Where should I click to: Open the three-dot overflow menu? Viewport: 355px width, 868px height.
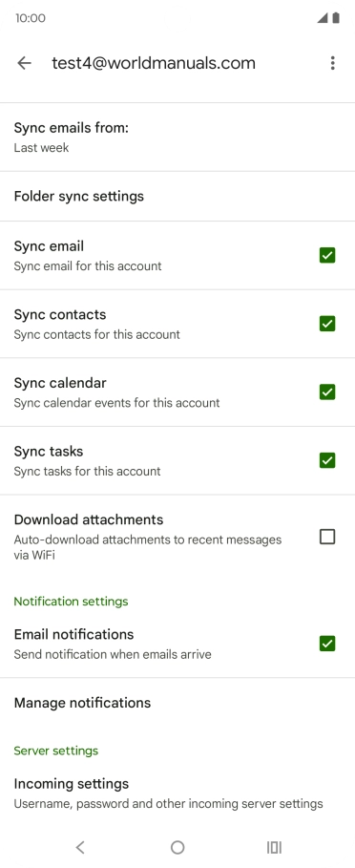pyautogui.click(x=332, y=63)
